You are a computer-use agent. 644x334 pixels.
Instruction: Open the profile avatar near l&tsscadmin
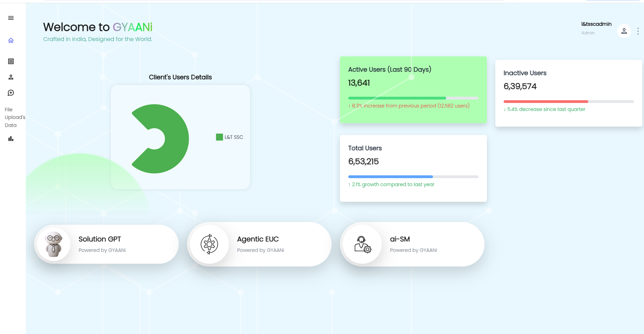click(624, 31)
